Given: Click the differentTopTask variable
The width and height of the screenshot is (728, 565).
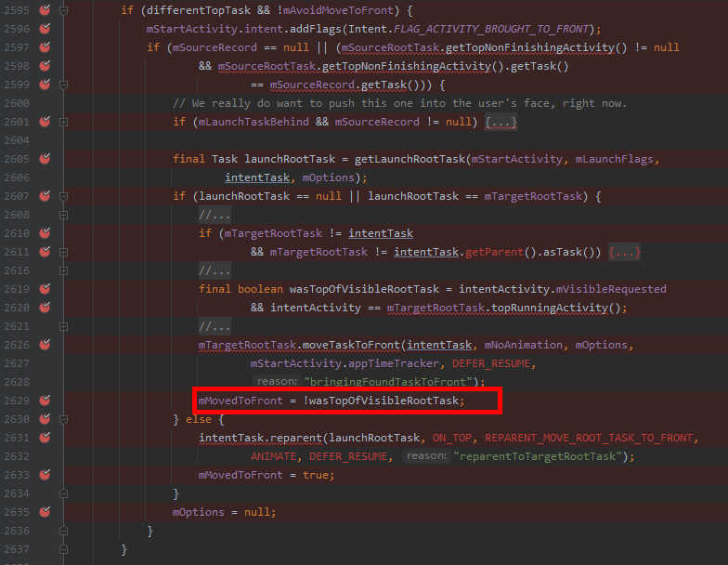Looking at the screenshot, I should pos(199,10).
